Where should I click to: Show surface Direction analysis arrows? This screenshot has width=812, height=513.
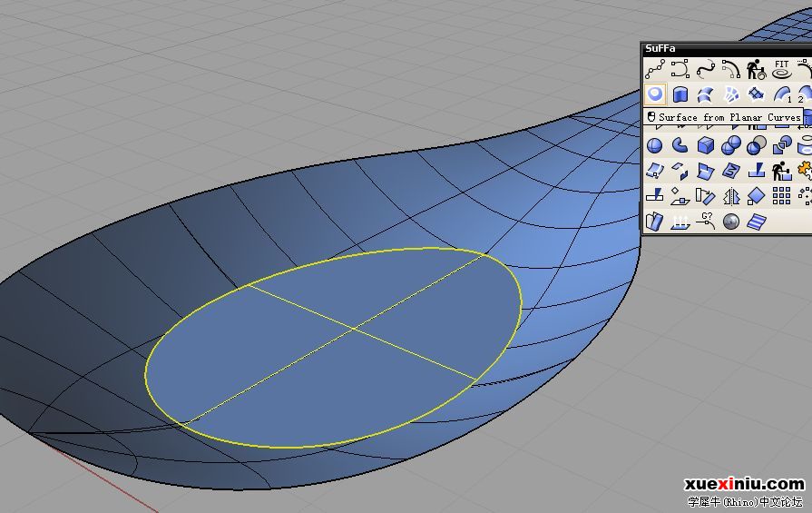(680, 222)
